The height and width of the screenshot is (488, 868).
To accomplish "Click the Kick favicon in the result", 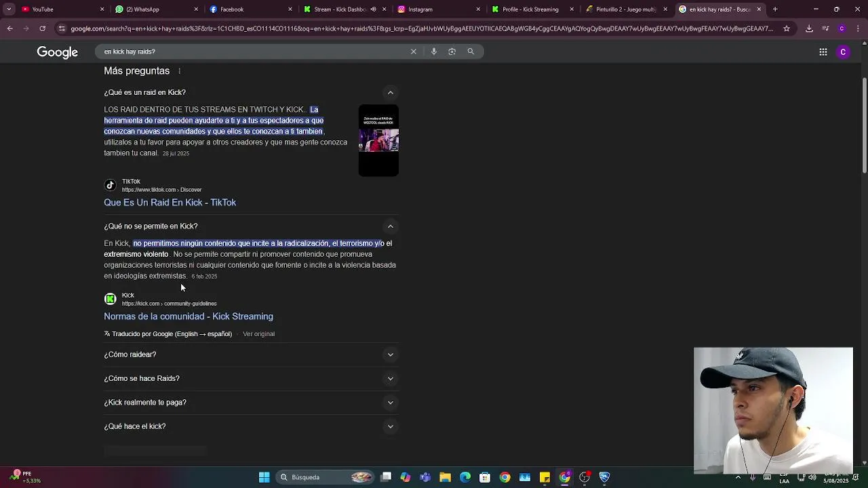I will coord(110,299).
